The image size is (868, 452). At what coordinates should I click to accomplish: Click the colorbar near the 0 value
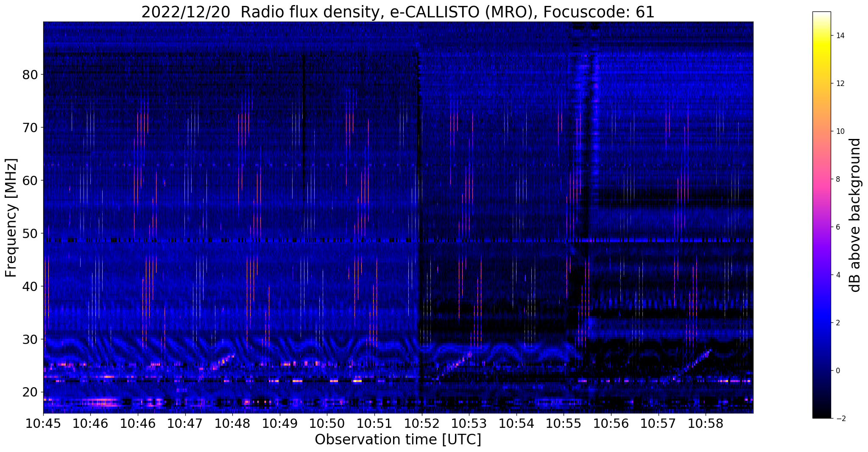(x=821, y=371)
